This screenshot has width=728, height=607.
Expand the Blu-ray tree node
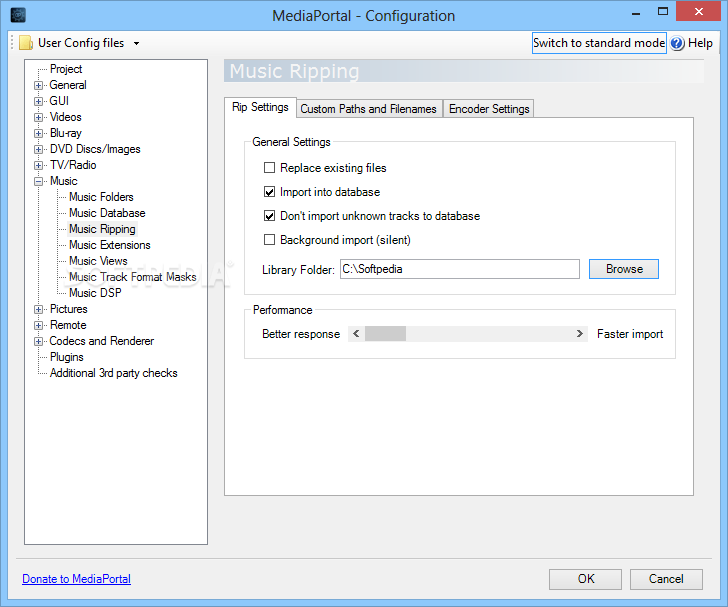click(39, 133)
